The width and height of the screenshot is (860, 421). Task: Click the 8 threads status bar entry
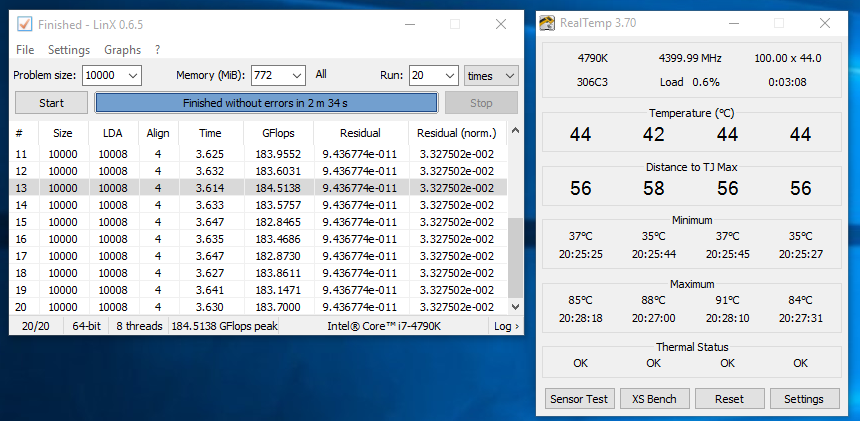139,326
